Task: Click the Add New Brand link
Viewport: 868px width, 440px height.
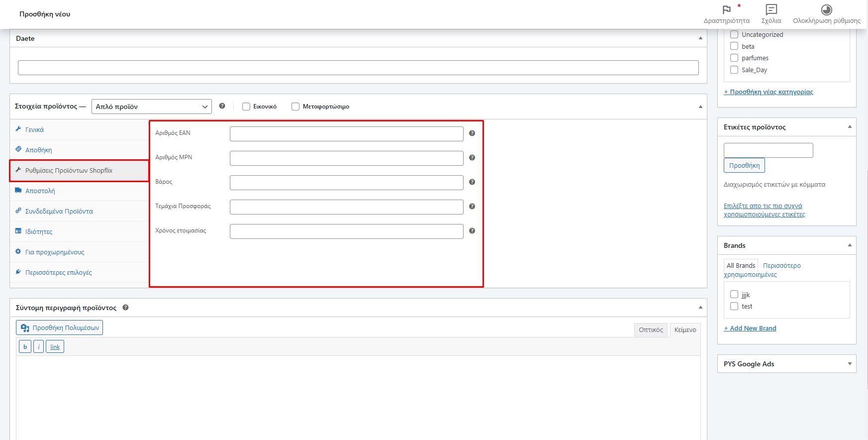Action: pyautogui.click(x=750, y=329)
